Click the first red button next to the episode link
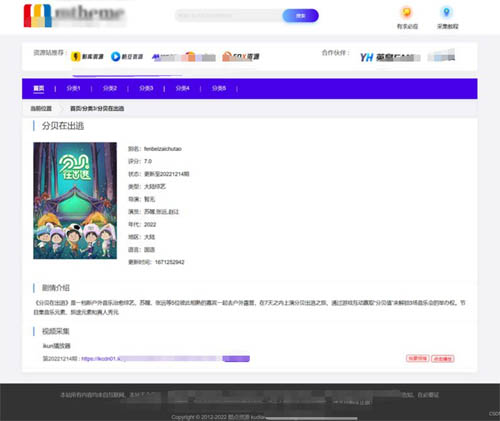This screenshot has height=421, width=500. (x=418, y=358)
